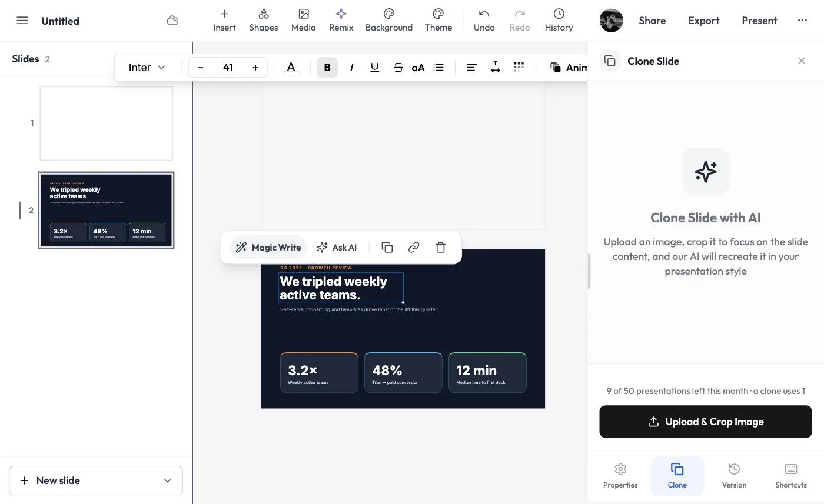Switch to the Version tab
Image resolution: width=824 pixels, height=504 pixels.
(734, 476)
